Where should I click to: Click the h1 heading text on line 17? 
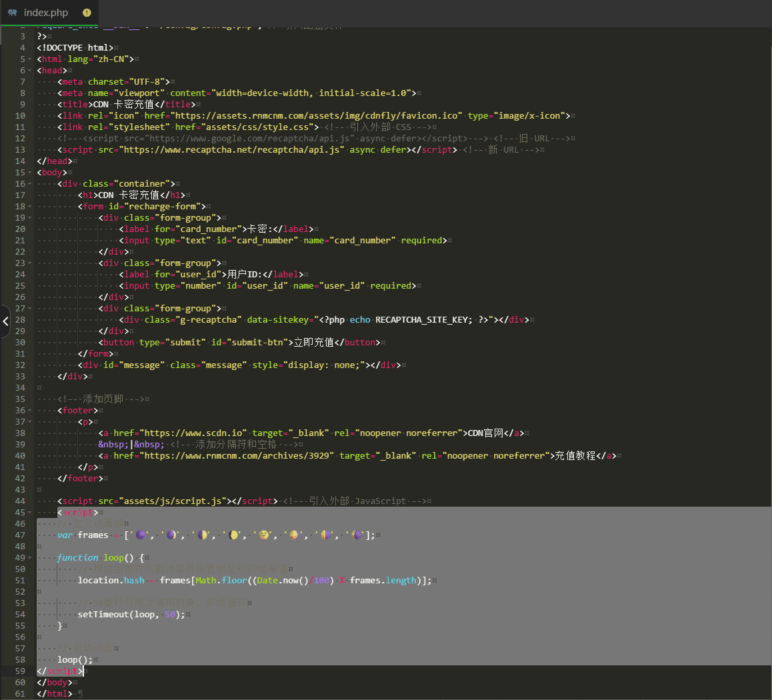pyautogui.click(x=129, y=195)
